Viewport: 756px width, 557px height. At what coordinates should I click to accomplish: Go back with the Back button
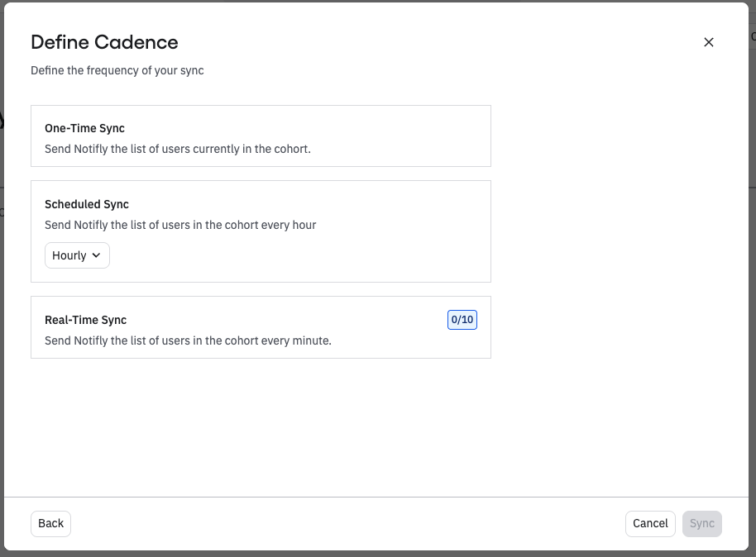(50, 523)
